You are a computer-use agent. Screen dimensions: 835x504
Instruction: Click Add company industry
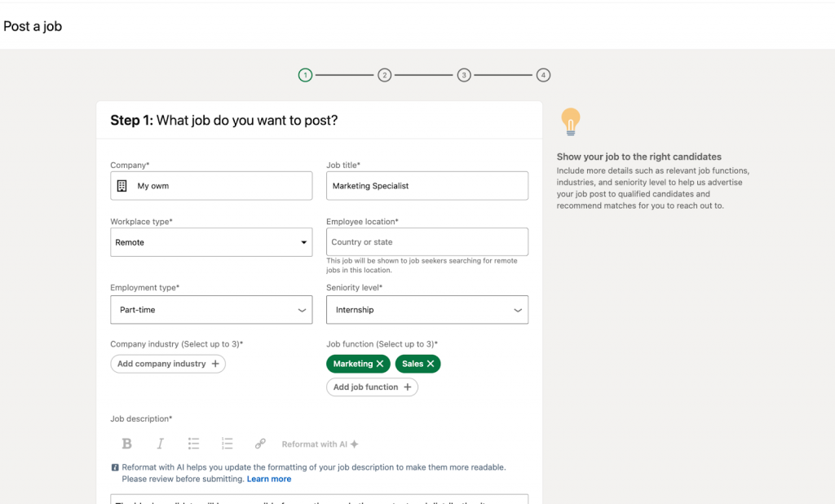168,364
